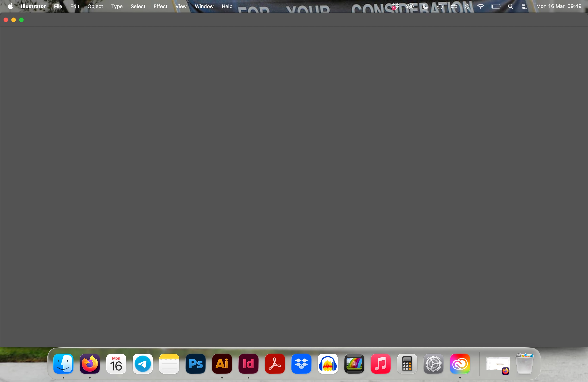Click the date and time display
This screenshot has width=588, height=382.
pyautogui.click(x=559, y=6)
